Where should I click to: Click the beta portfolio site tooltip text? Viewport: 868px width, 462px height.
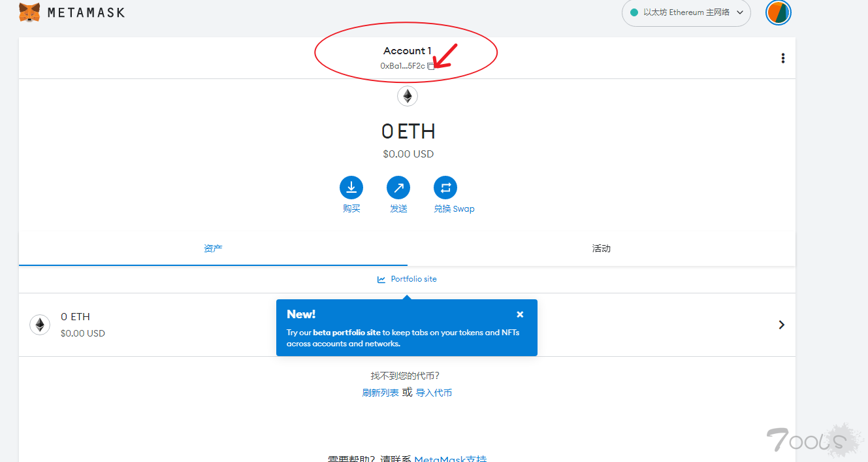[x=346, y=333]
